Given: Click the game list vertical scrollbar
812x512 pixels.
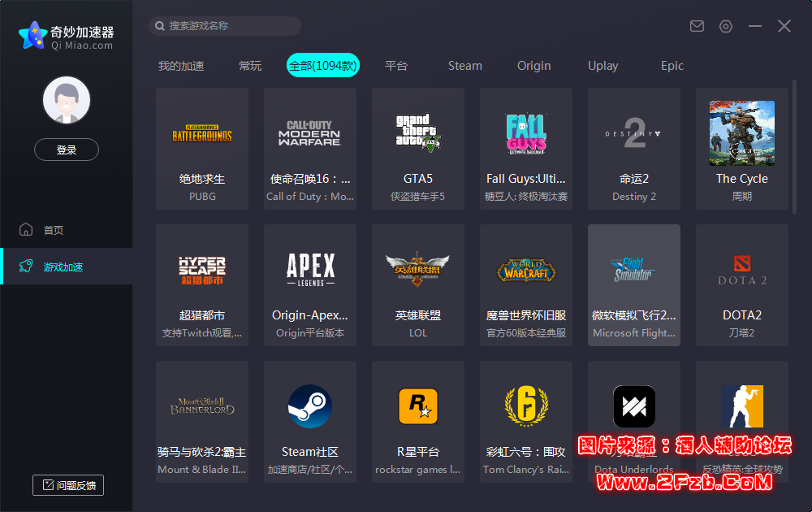Looking at the screenshot, I should 794,147.
